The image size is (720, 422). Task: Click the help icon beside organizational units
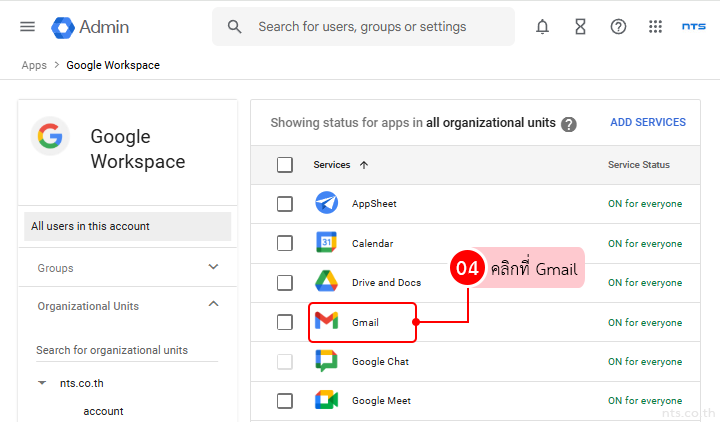pos(568,124)
